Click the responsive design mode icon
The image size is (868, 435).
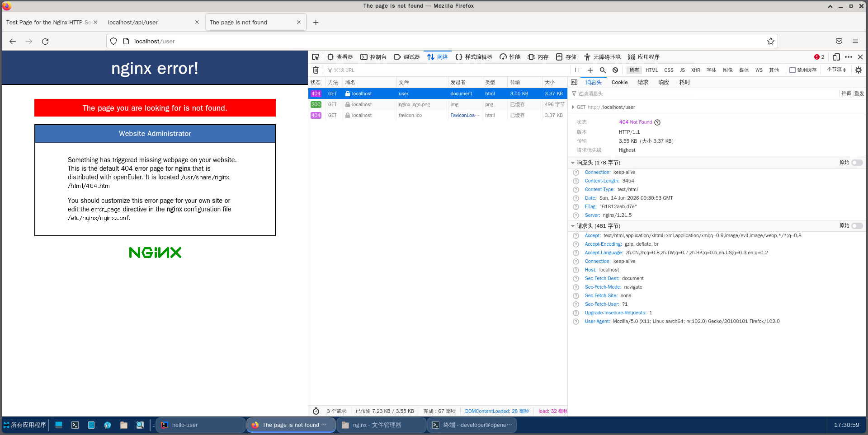[836, 57]
